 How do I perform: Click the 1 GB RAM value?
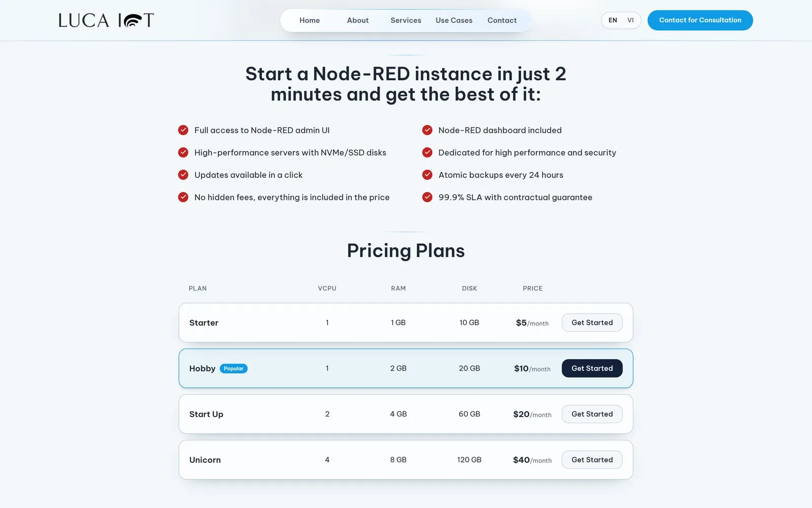398,323
